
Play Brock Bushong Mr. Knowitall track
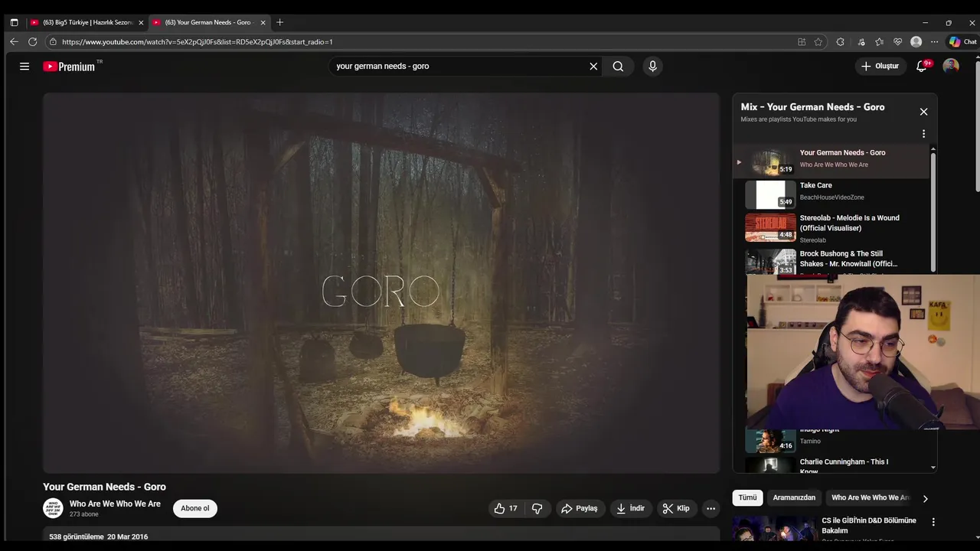830,261
